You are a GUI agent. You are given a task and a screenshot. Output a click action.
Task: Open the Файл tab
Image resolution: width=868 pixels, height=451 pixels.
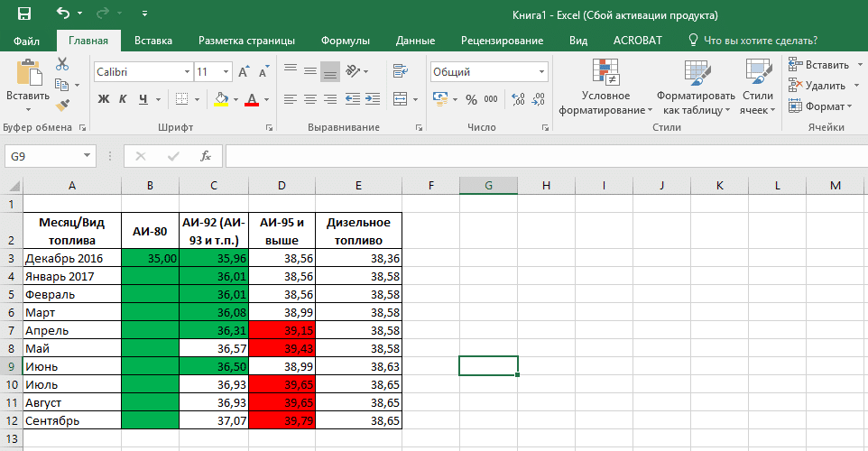26,41
